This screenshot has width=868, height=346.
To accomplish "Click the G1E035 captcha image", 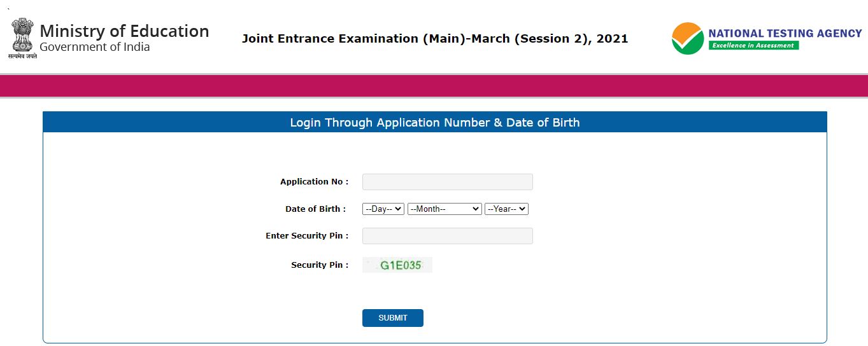I will (x=397, y=265).
